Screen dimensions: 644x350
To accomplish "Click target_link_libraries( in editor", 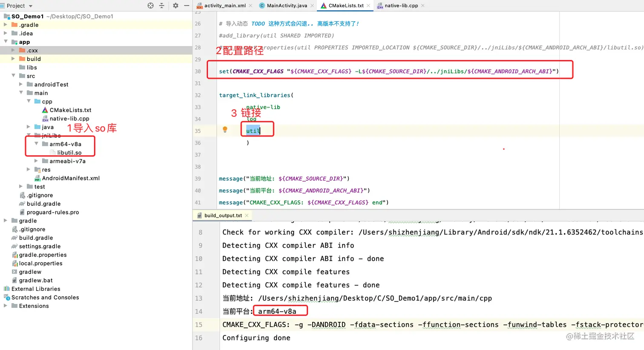I will click(256, 95).
